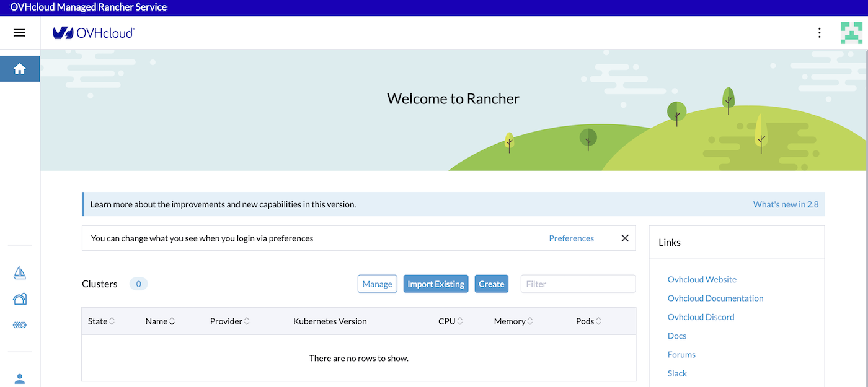The width and height of the screenshot is (868, 387).
Task: Click the green user identicon avatar
Action: 853,33
